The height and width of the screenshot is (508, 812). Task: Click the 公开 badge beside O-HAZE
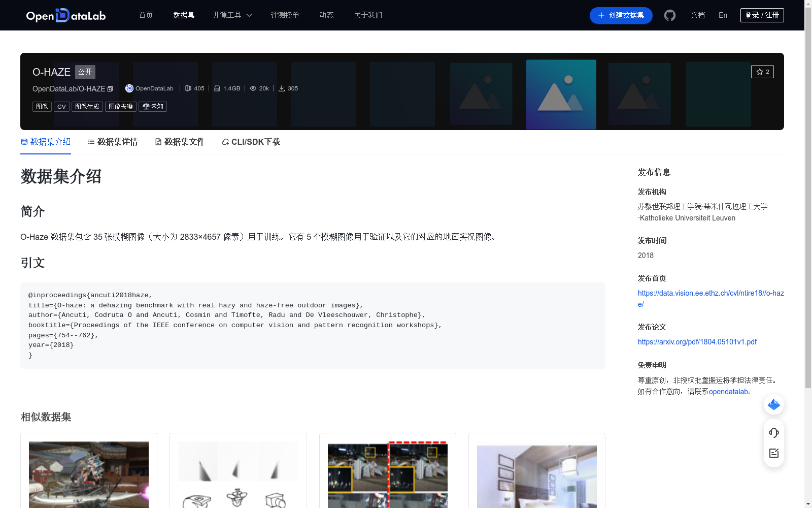tap(85, 72)
